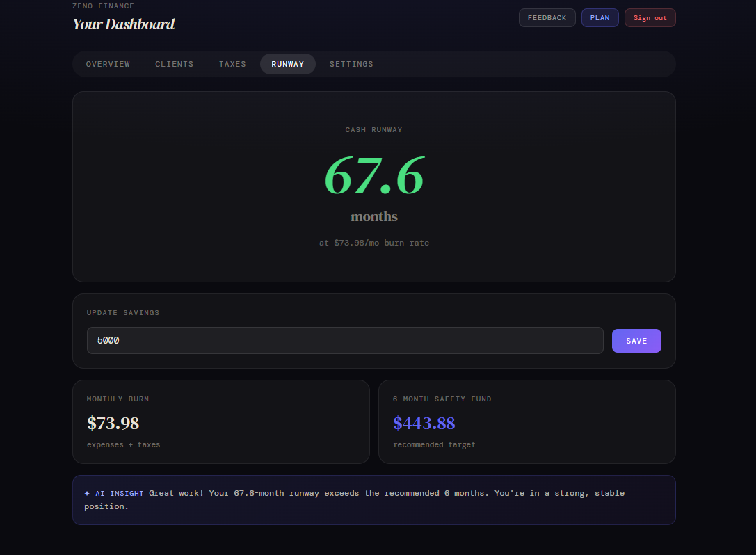Click the 'months' text under runway
Viewport: 756px width, 555px height.
tap(374, 216)
